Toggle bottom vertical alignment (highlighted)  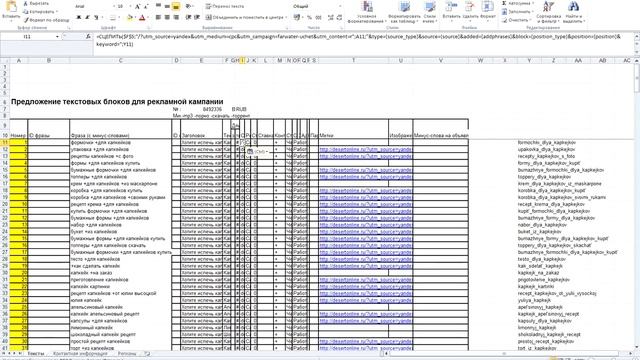pyautogui.click(x=176, y=6)
